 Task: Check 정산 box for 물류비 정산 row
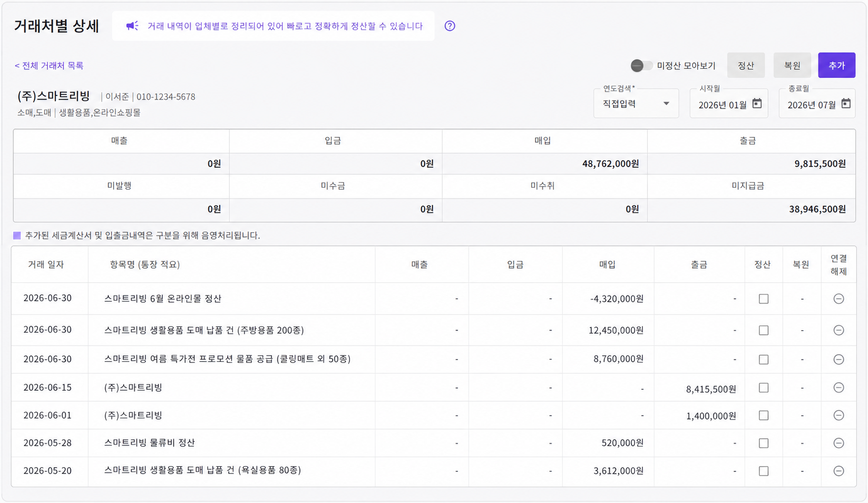click(x=763, y=443)
